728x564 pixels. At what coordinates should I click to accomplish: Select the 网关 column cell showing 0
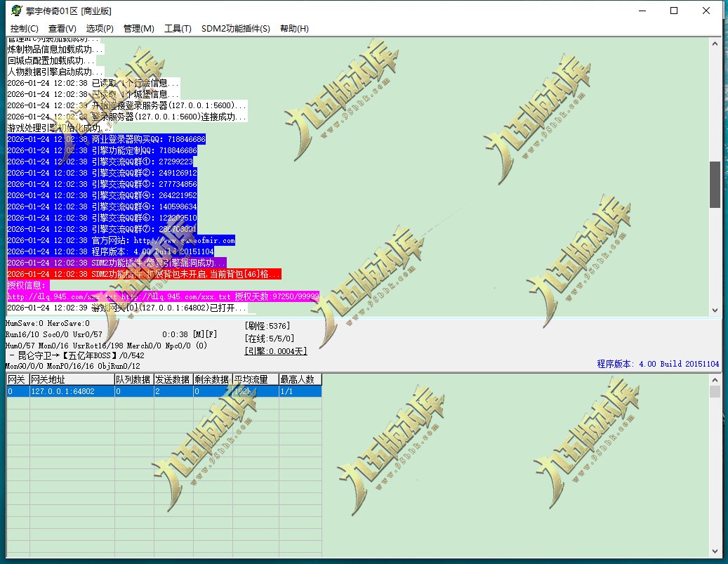pyautogui.click(x=18, y=391)
